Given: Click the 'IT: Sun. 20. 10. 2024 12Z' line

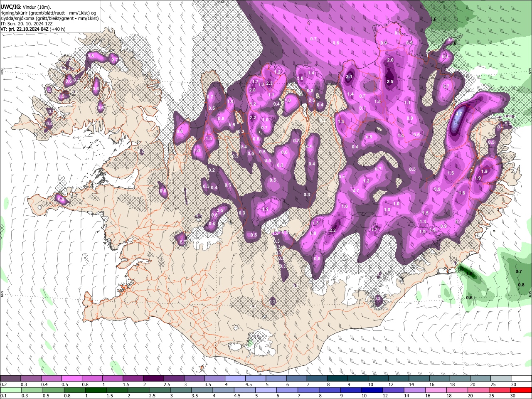Looking at the screenshot, I should coord(27,24).
